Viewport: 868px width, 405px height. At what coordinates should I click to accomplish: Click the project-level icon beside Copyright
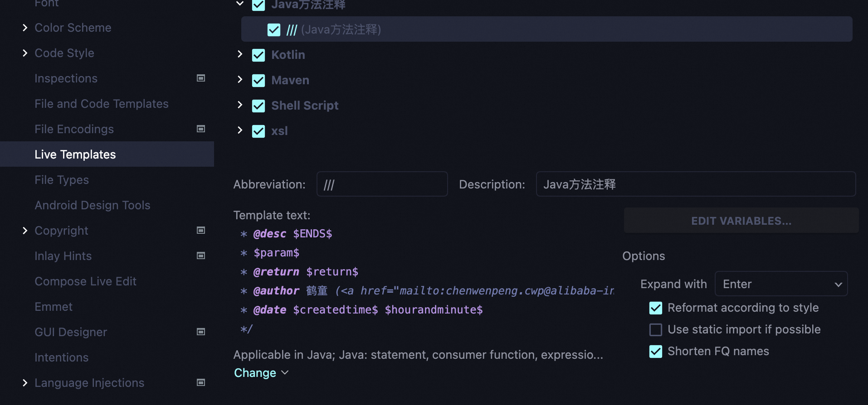[201, 231]
